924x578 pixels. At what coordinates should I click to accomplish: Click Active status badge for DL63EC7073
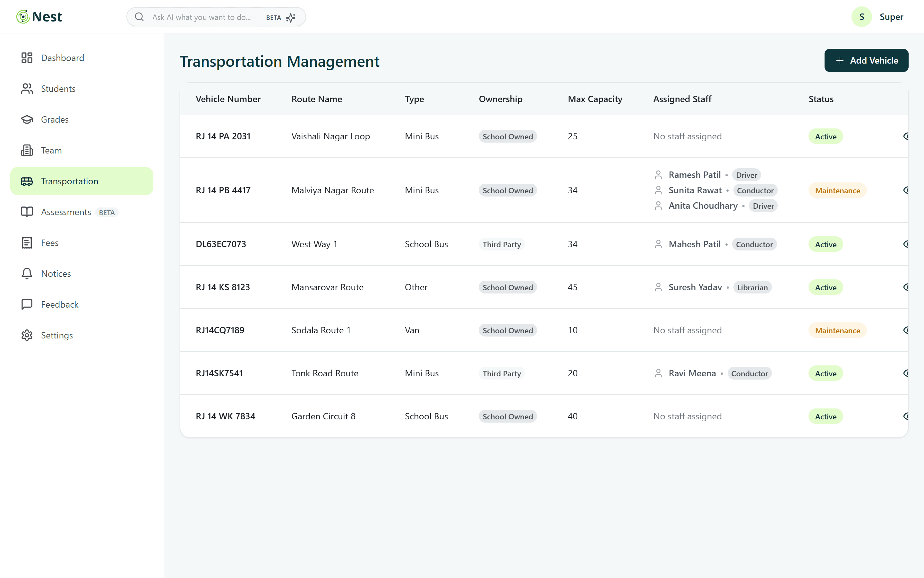pyautogui.click(x=826, y=244)
